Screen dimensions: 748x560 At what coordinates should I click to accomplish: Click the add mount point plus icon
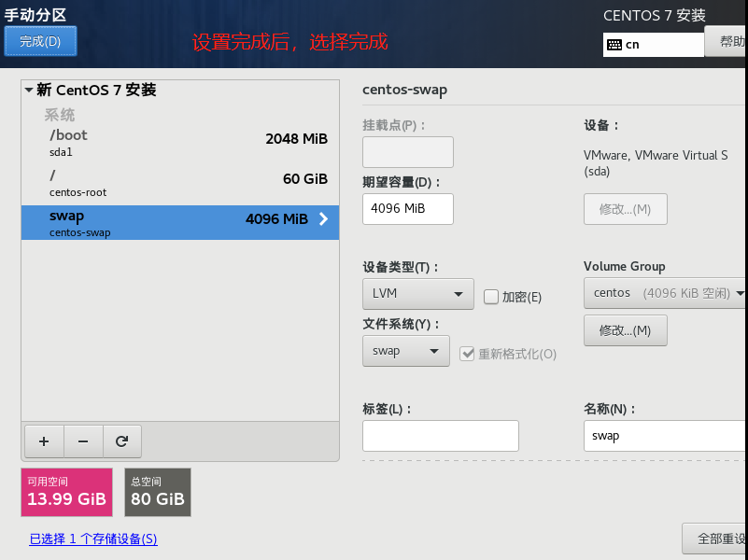click(44, 441)
